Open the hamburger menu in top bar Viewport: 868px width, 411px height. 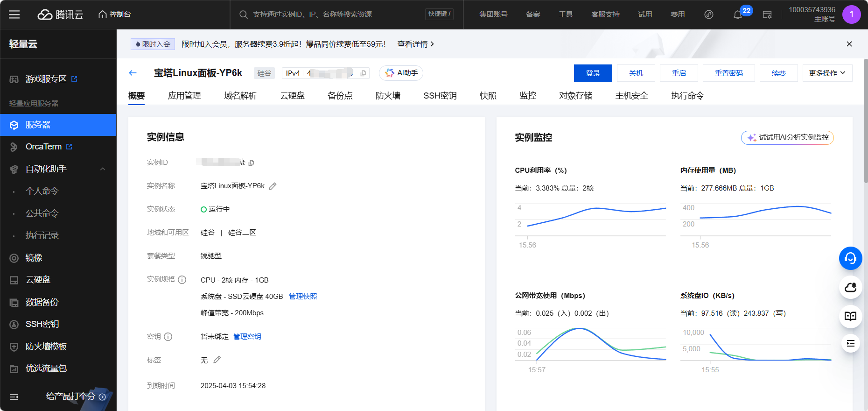(x=14, y=14)
